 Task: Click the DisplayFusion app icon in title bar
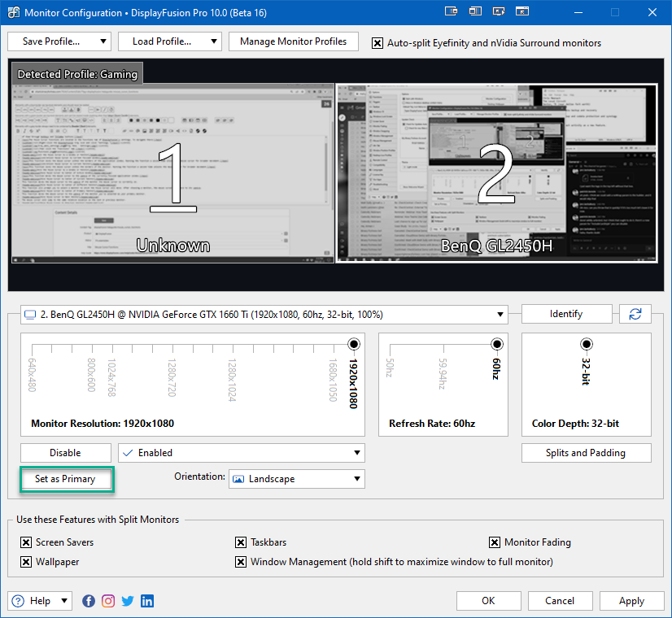pos(13,12)
